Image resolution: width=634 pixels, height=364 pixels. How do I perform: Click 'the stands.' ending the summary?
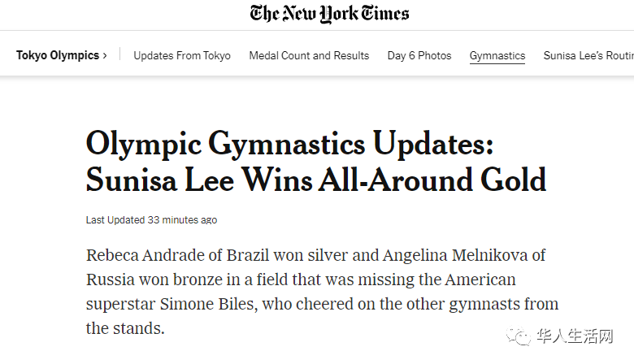[125, 329]
